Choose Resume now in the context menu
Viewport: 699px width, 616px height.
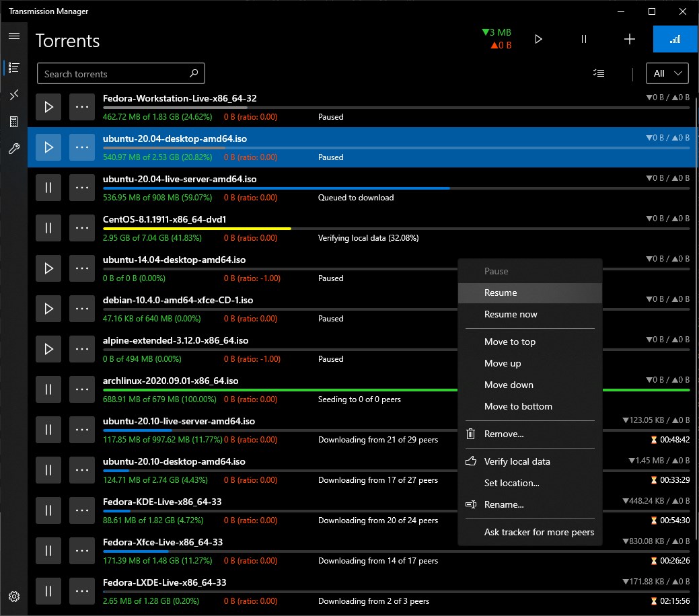530,314
